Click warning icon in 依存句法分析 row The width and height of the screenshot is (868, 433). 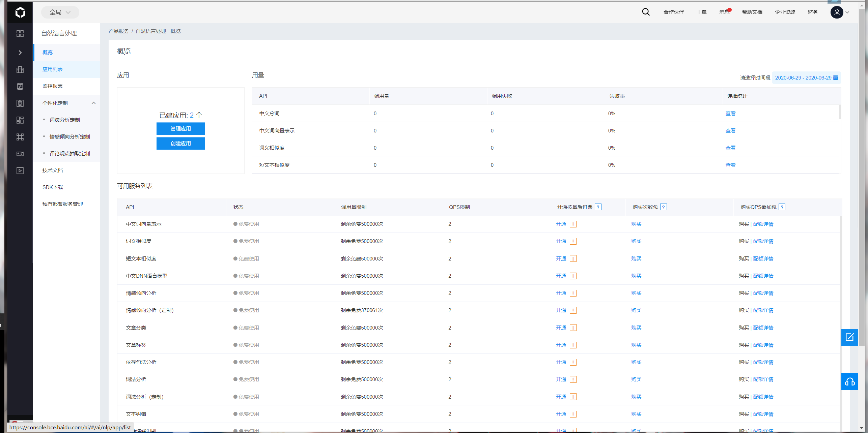coord(573,362)
